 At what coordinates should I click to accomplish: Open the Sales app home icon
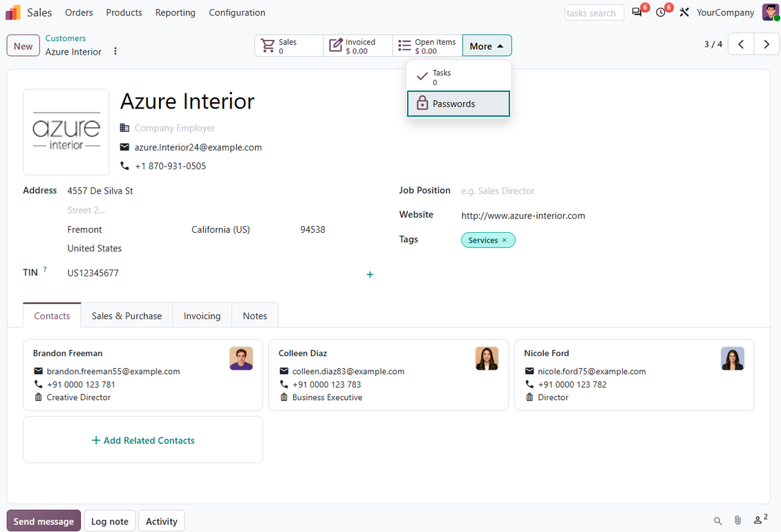coord(13,12)
